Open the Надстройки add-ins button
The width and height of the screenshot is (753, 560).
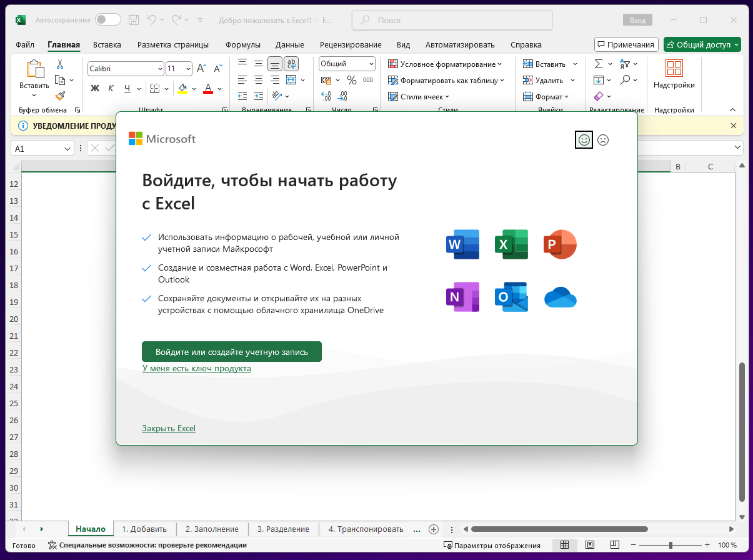(674, 74)
